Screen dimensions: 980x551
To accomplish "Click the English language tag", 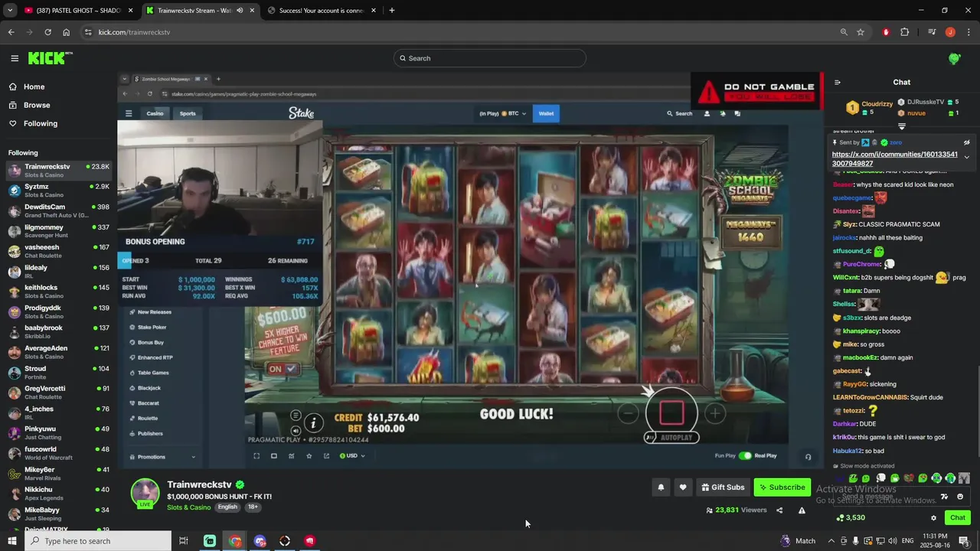I will tap(227, 507).
